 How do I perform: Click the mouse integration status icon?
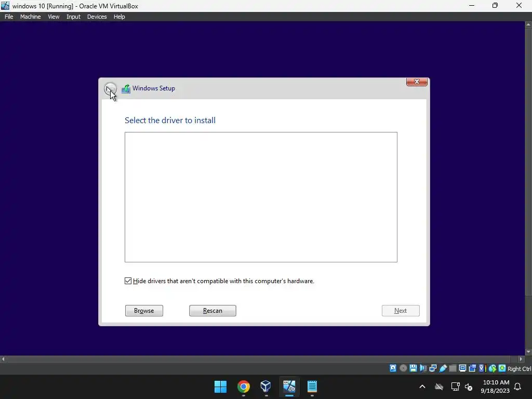point(493,368)
